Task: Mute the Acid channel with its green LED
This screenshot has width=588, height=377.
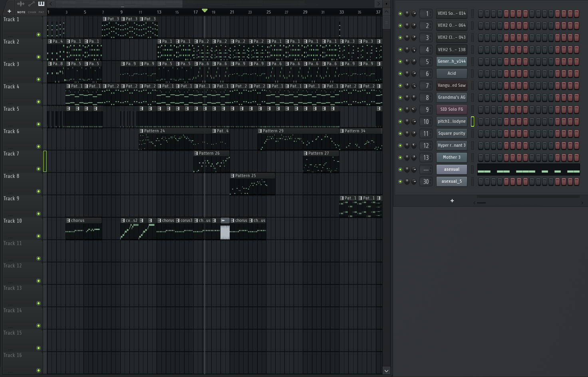Action: click(400, 74)
